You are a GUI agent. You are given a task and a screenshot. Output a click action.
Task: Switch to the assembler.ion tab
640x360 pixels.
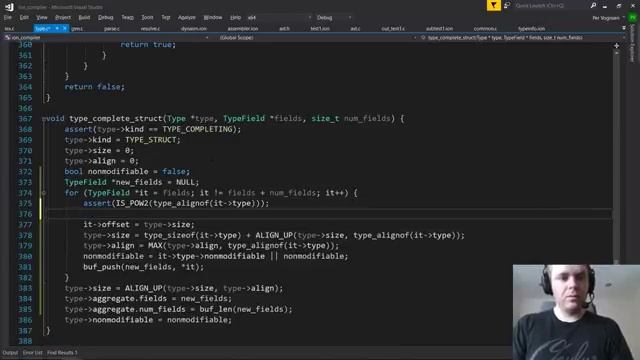[242, 29]
